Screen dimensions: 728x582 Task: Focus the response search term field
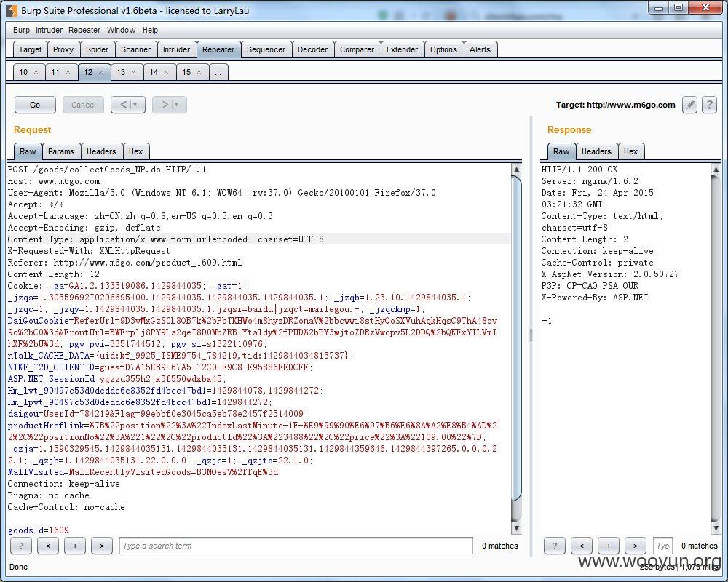click(x=662, y=546)
